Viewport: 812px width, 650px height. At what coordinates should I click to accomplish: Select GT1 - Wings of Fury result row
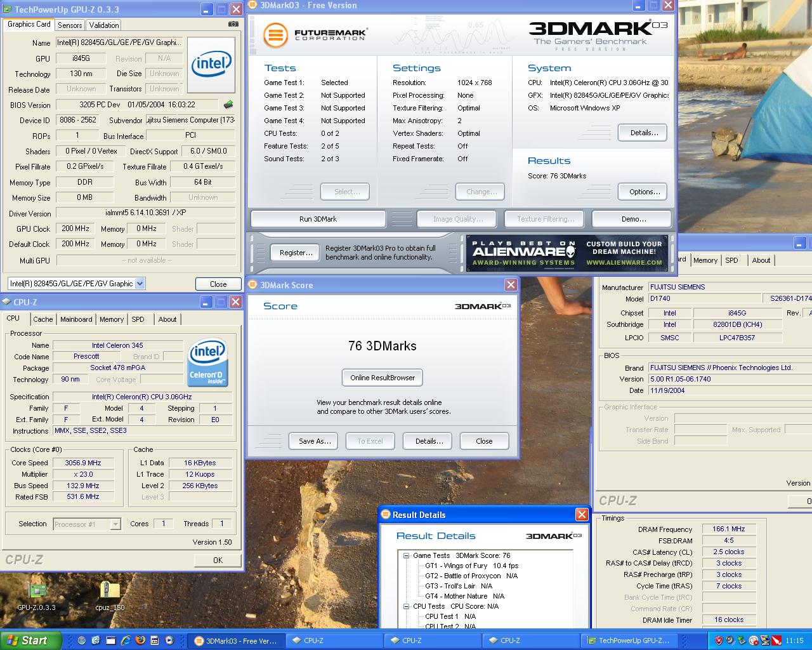click(471, 566)
